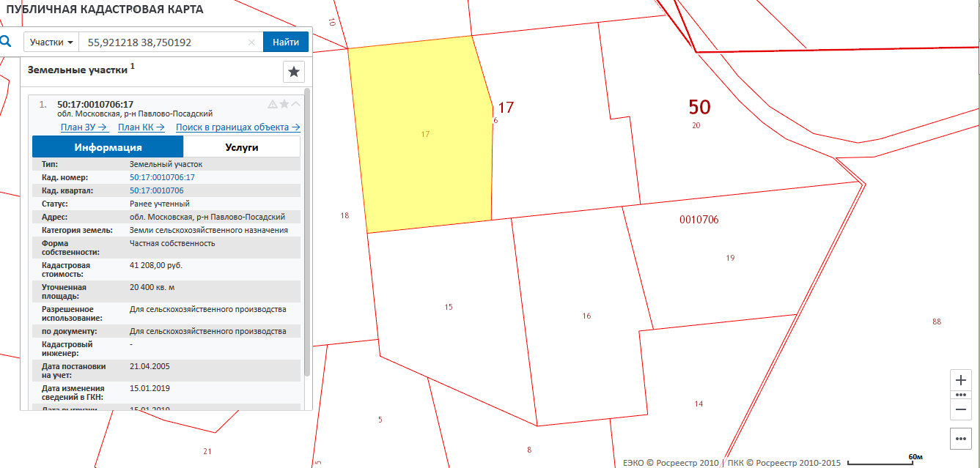Select the Информация tab
The width and height of the screenshot is (980, 468).
(x=108, y=147)
